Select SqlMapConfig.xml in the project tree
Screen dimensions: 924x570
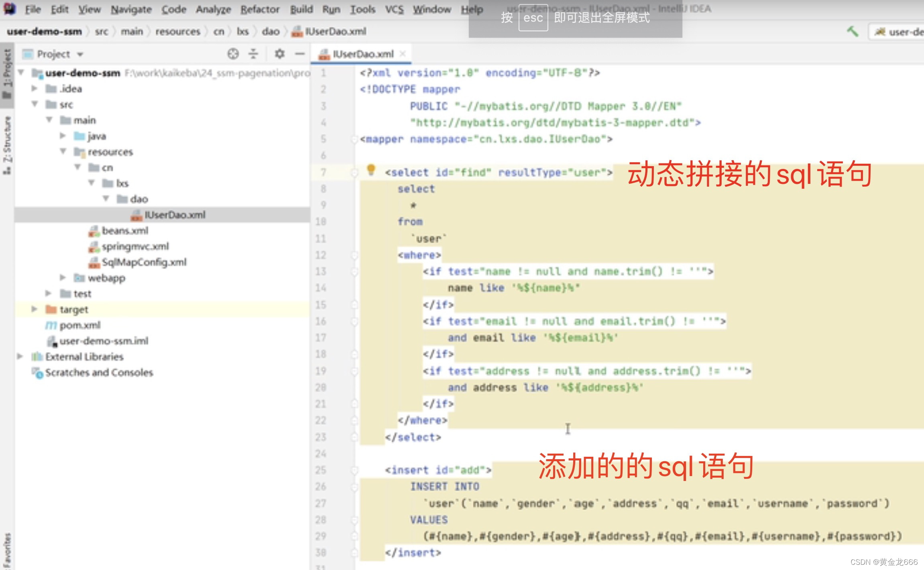144,262
